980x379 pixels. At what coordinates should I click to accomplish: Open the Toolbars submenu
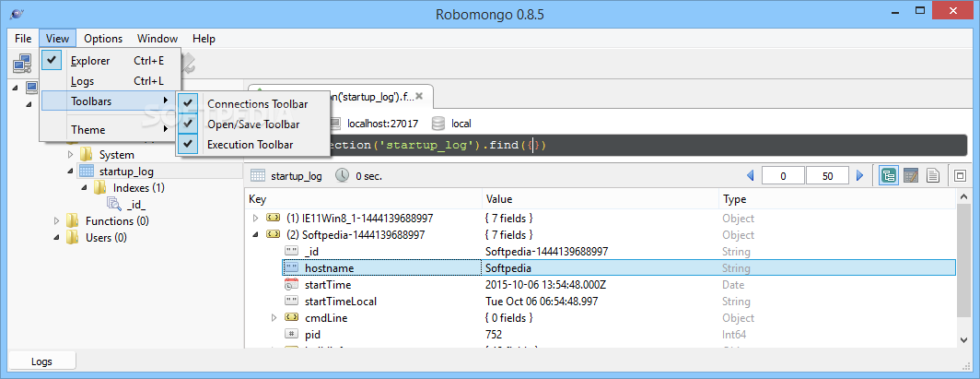pyautogui.click(x=111, y=101)
